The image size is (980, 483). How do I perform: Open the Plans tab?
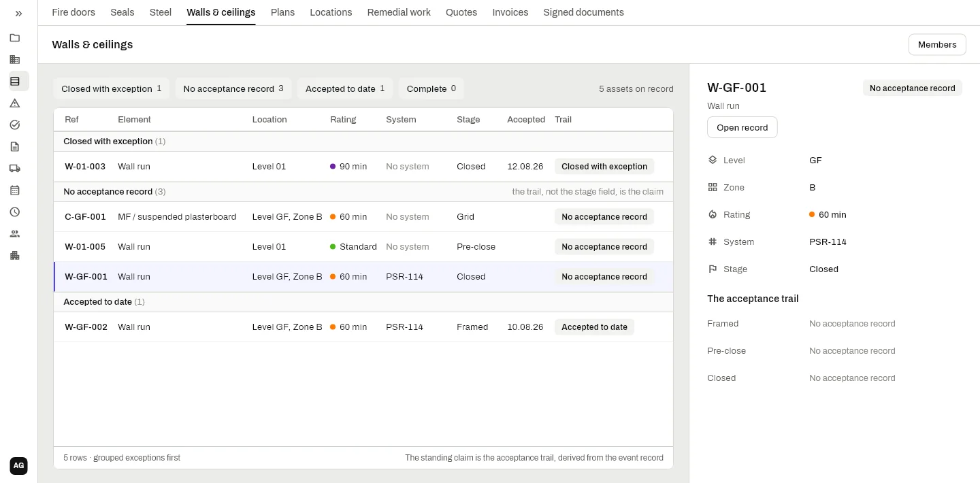point(282,12)
